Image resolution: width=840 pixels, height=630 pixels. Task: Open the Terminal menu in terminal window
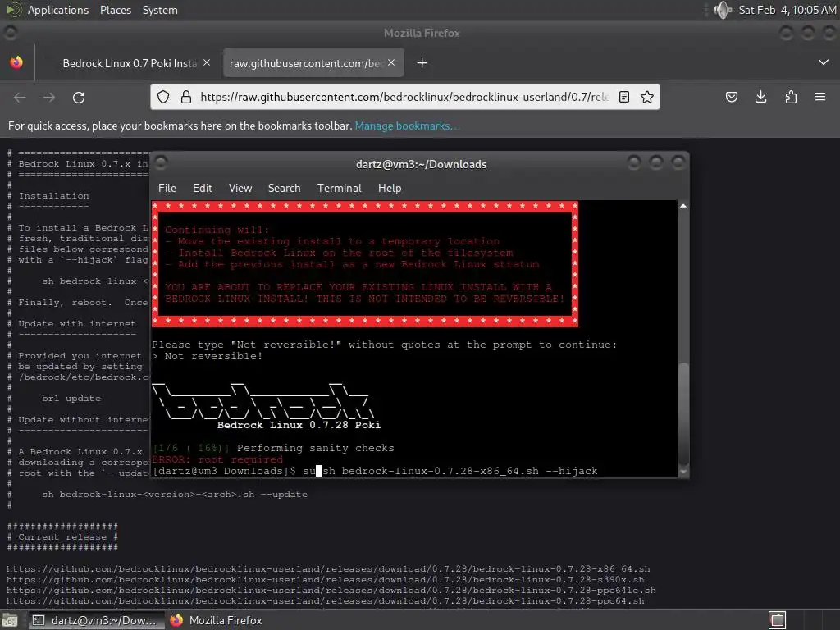click(339, 188)
